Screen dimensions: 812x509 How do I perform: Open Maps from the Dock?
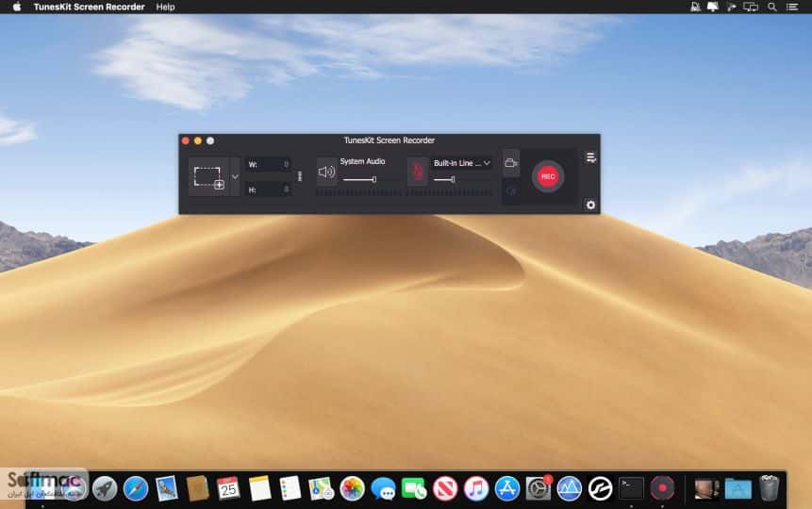(321, 488)
